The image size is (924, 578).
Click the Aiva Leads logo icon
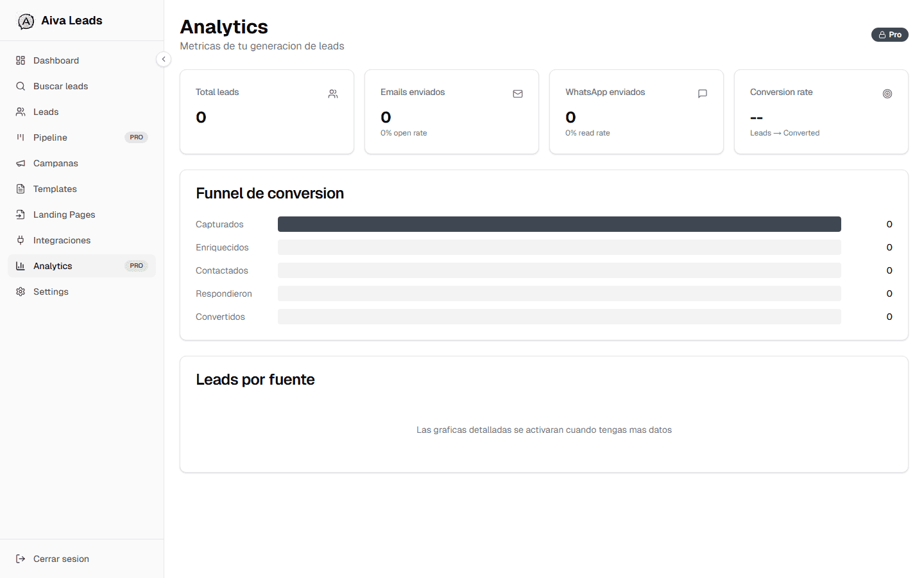point(26,21)
